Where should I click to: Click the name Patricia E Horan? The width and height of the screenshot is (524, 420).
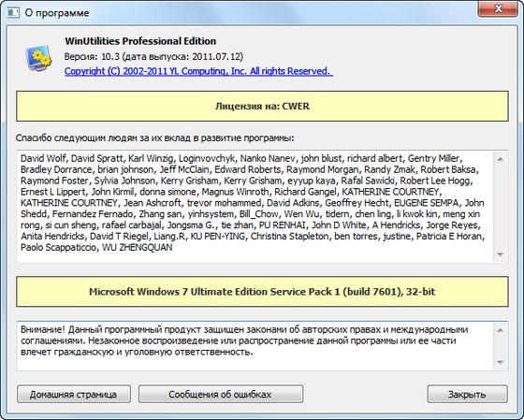click(x=450, y=237)
